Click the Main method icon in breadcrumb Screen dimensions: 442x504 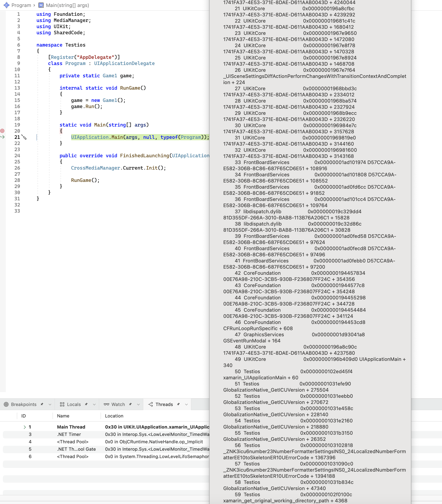coord(41,5)
